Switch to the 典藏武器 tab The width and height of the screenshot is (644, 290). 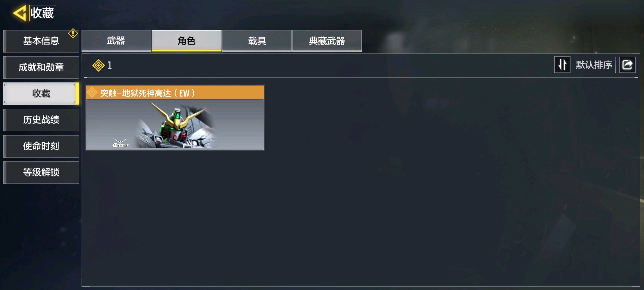point(327,41)
